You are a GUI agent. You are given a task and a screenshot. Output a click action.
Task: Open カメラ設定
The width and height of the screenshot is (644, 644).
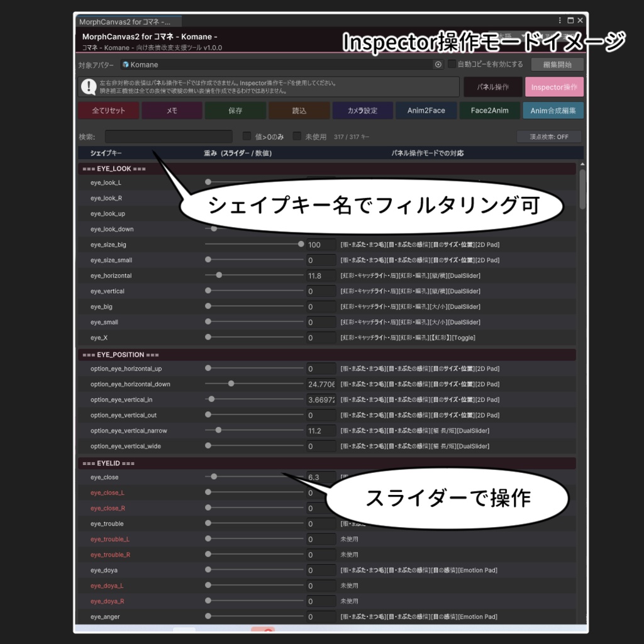coord(362,111)
